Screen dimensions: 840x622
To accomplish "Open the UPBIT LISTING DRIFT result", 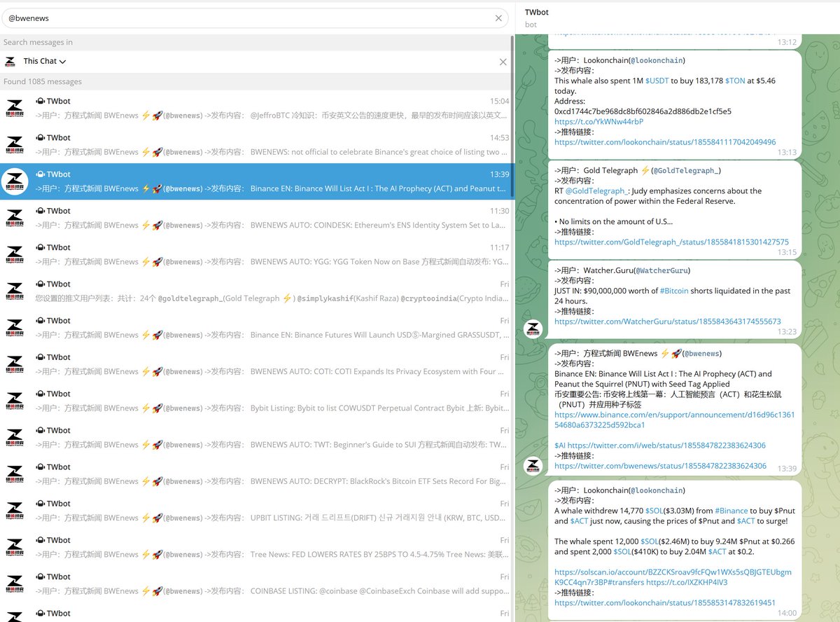I will pyautogui.click(x=257, y=511).
